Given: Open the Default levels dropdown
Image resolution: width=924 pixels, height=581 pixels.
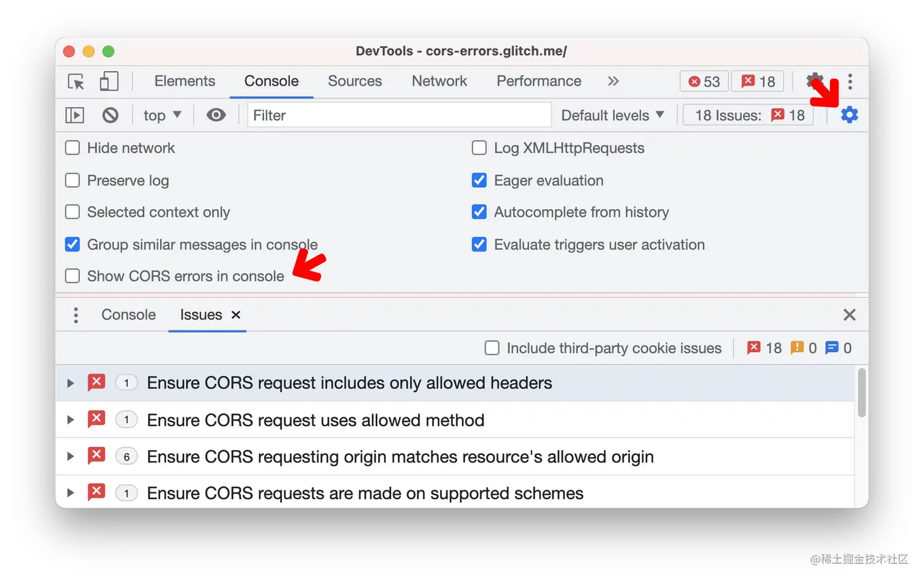Looking at the screenshot, I should pyautogui.click(x=612, y=115).
